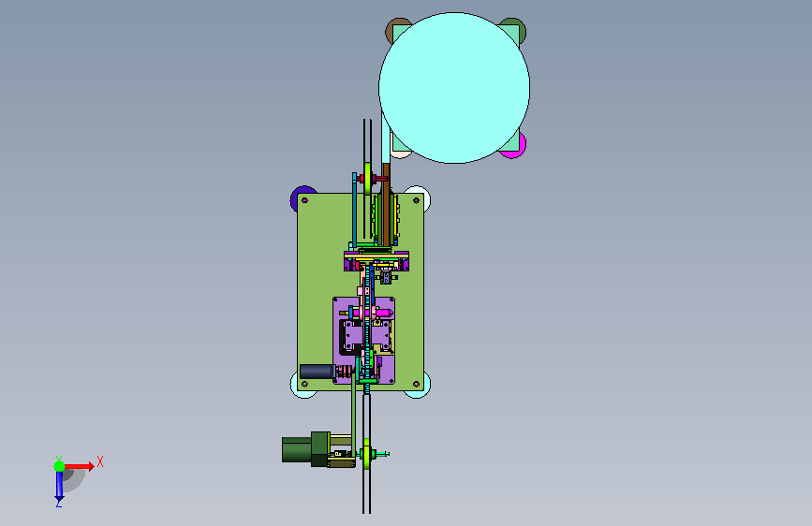Click the green Y axis dot of the triad

[x=60, y=466]
